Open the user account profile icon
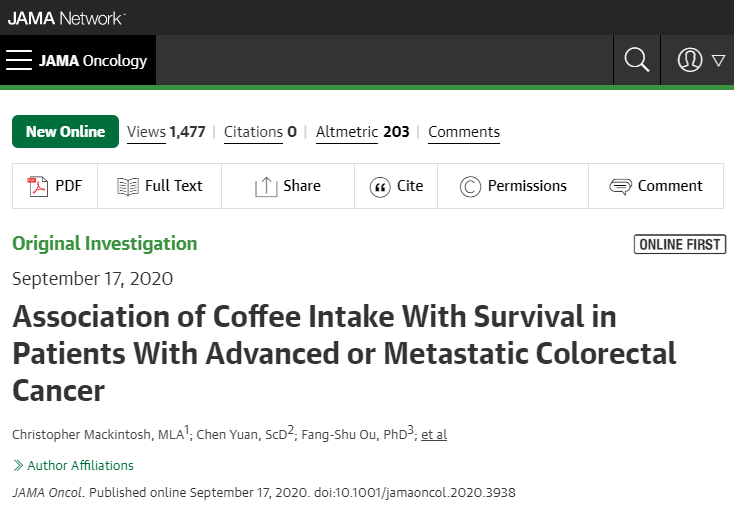This screenshot has height=511, width=734. pos(690,60)
